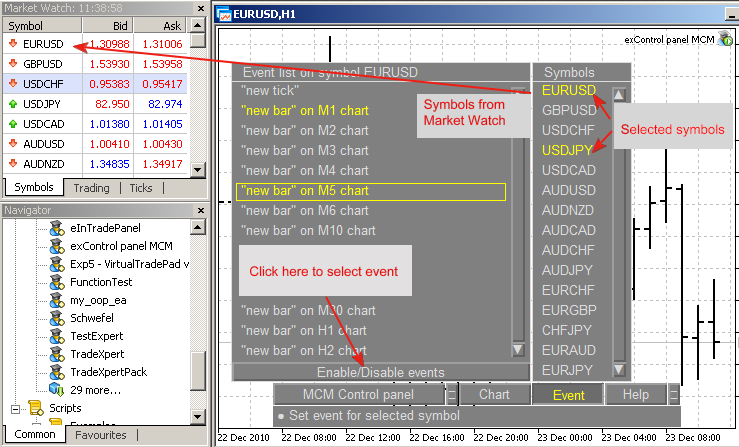
Task: Select GBPUSD in MCM Symbols list
Action: coord(569,110)
